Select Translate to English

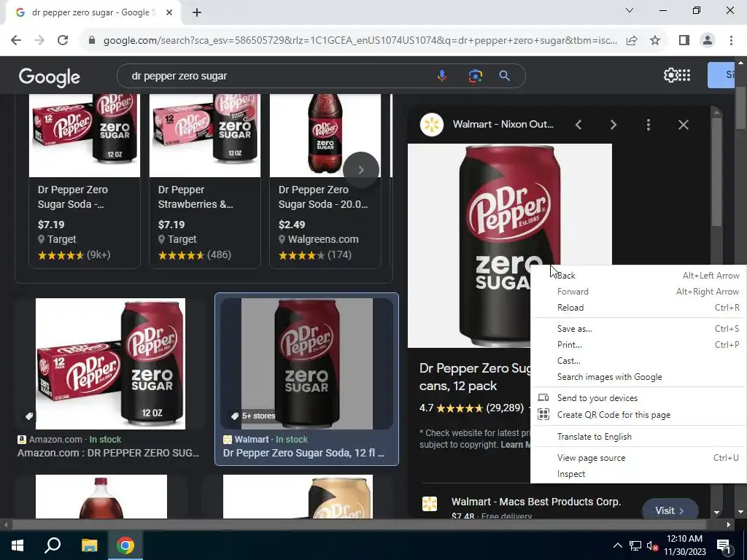pos(638,437)
